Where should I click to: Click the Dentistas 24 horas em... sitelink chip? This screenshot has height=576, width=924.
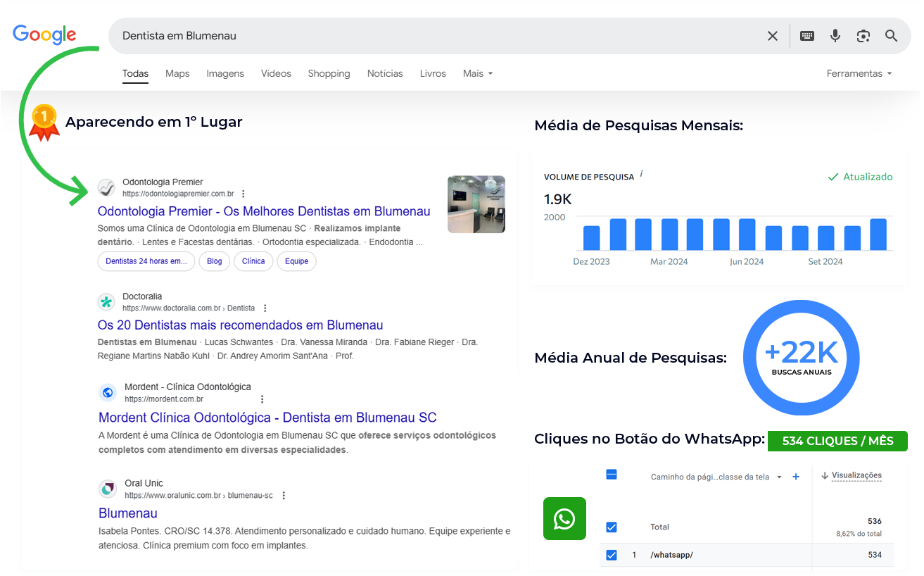[x=146, y=261]
